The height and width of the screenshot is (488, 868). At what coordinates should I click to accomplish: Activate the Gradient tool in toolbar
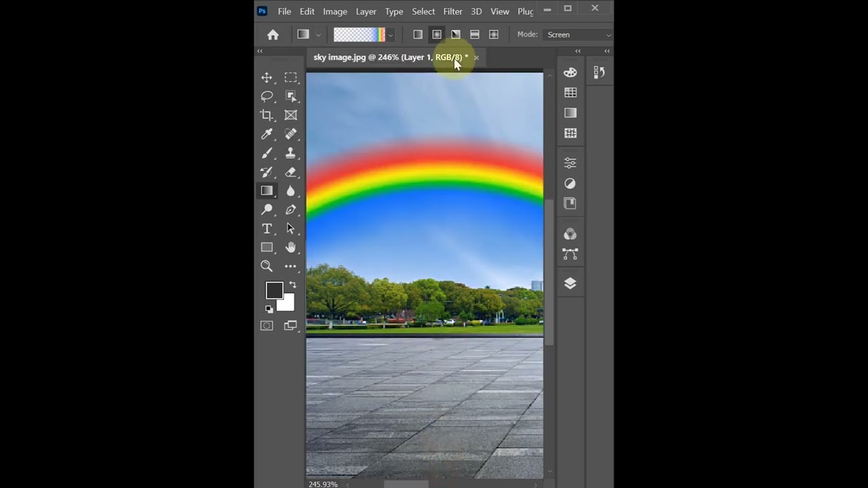point(267,191)
